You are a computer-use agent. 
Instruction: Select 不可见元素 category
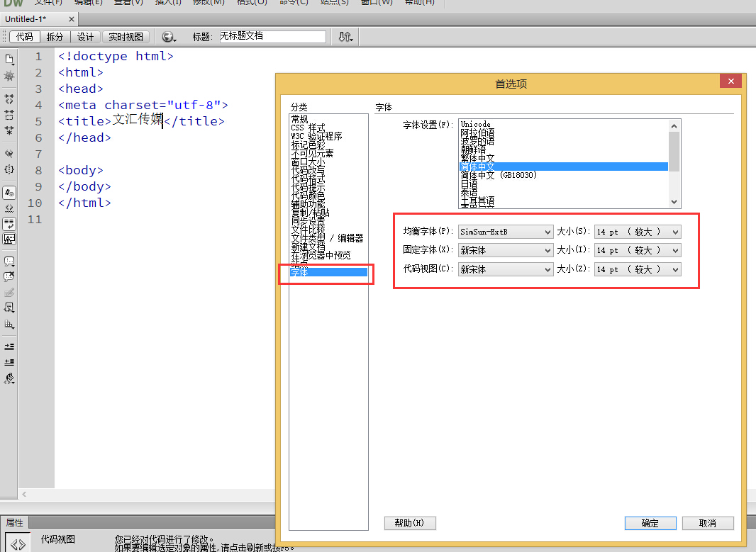point(313,153)
